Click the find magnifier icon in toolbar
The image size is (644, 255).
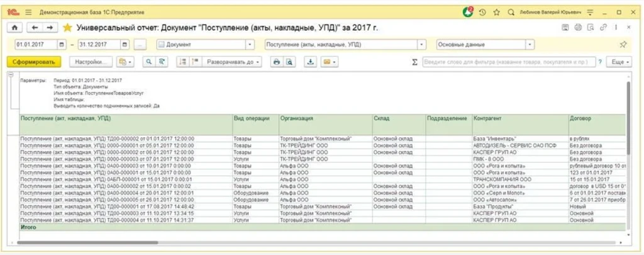[x=149, y=62]
